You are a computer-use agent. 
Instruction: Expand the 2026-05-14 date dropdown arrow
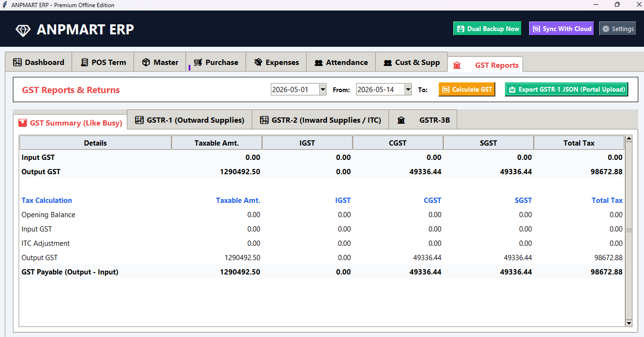click(408, 89)
